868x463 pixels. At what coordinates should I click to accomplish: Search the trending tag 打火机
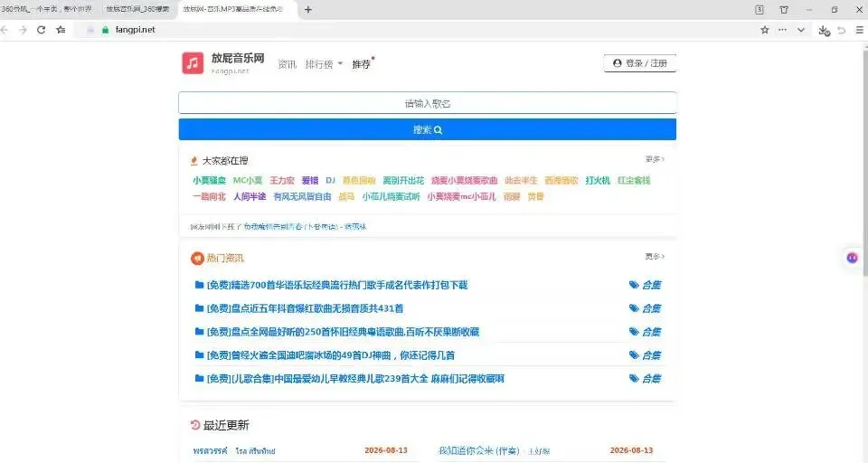(x=598, y=180)
